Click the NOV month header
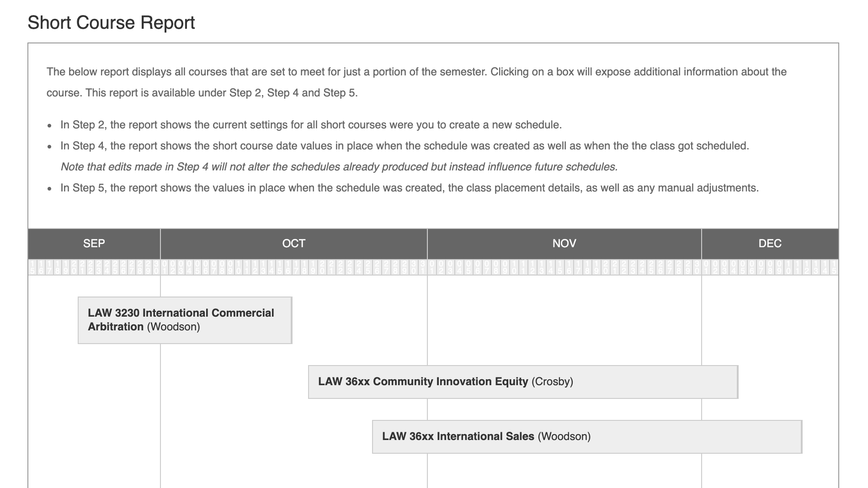This screenshot has width=868, height=488. (564, 244)
